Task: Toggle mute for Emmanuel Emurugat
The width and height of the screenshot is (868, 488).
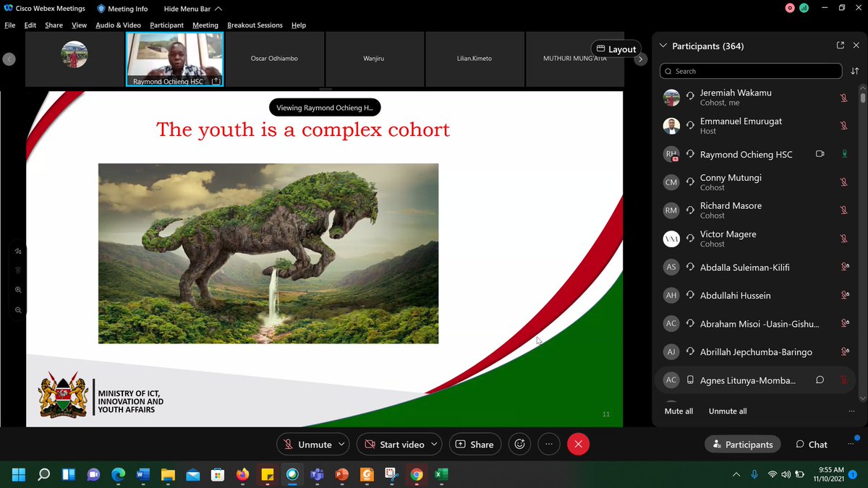Action: [843, 126]
